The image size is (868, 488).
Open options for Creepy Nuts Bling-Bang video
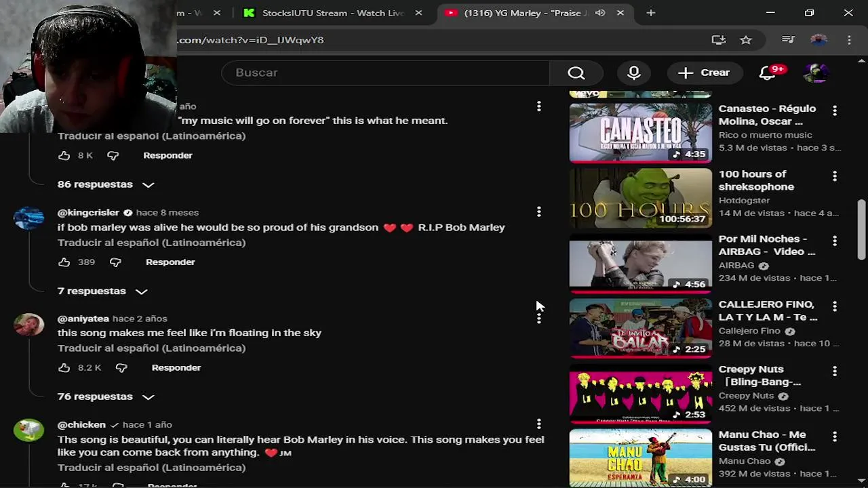pyautogui.click(x=835, y=371)
